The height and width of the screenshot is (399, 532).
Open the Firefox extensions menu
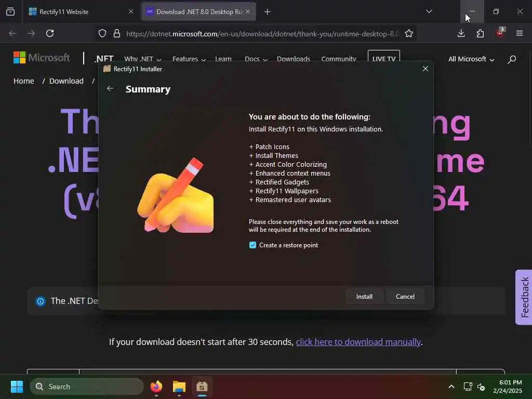click(x=480, y=33)
